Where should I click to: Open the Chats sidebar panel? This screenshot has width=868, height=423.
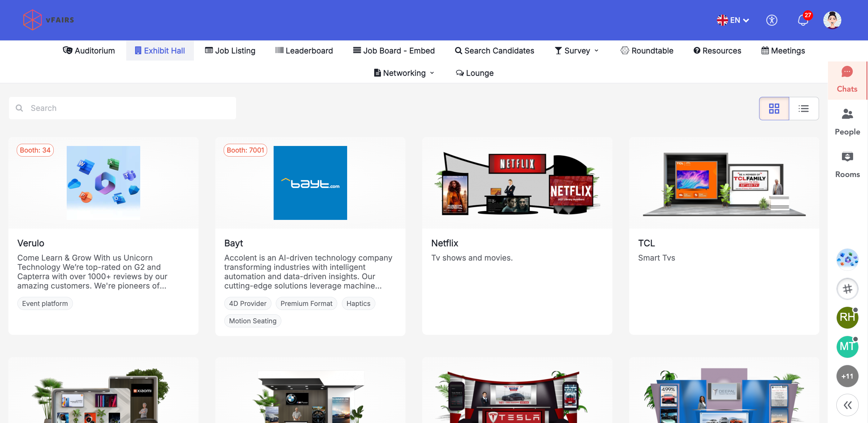pos(847,80)
